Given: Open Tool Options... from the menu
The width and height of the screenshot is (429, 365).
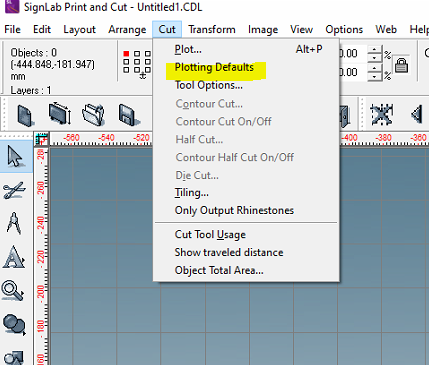Looking at the screenshot, I should pyautogui.click(x=247, y=85).
